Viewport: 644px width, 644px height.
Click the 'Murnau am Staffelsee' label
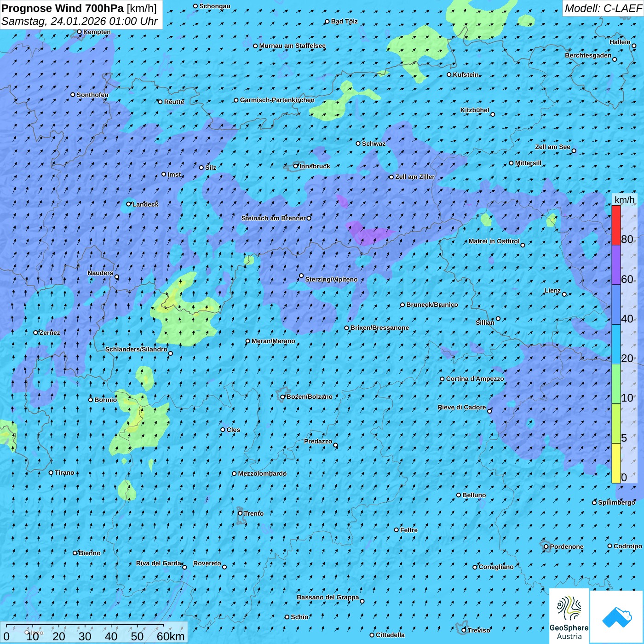tap(292, 46)
